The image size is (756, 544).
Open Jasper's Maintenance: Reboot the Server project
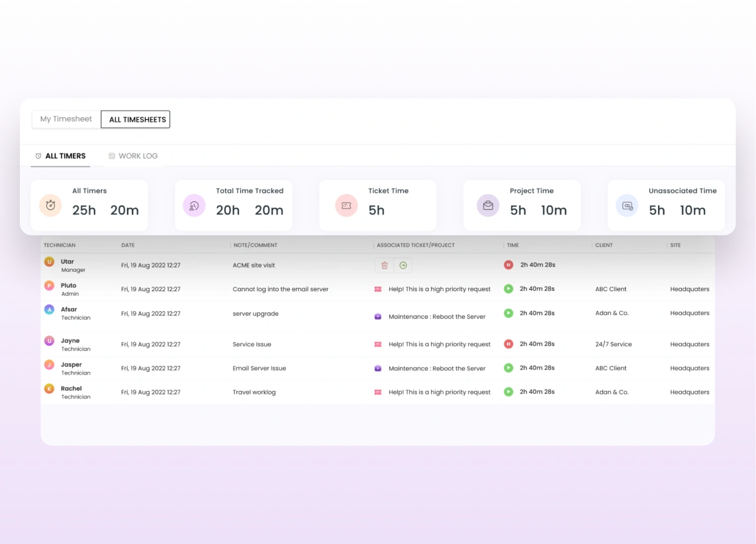tap(437, 369)
